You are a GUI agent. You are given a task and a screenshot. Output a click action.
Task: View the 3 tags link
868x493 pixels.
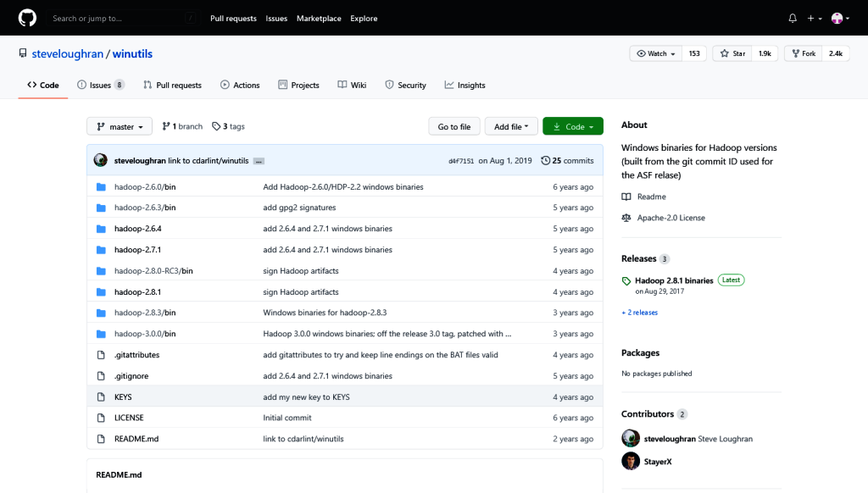(228, 127)
